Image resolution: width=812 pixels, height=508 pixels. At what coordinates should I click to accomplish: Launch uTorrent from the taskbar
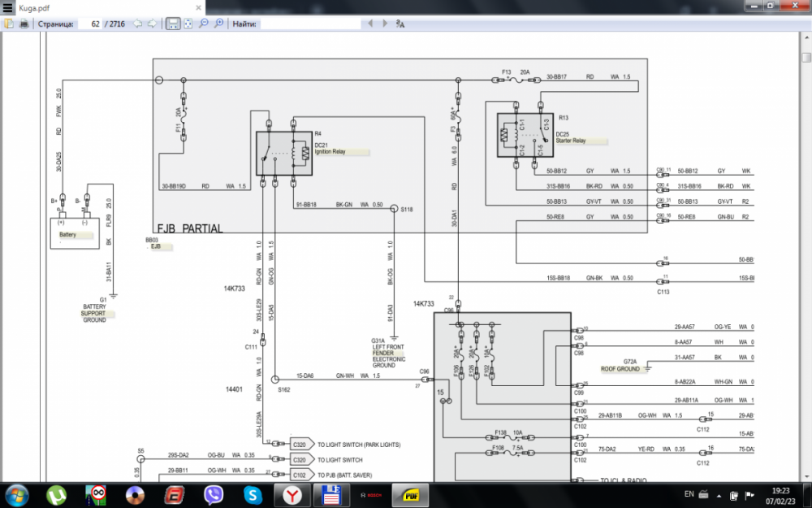coord(57,495)
